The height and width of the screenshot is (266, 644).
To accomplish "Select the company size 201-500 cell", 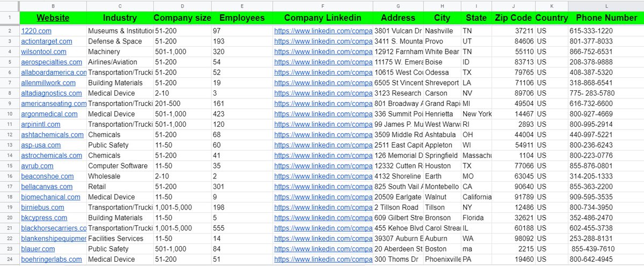I will [182, 104].
